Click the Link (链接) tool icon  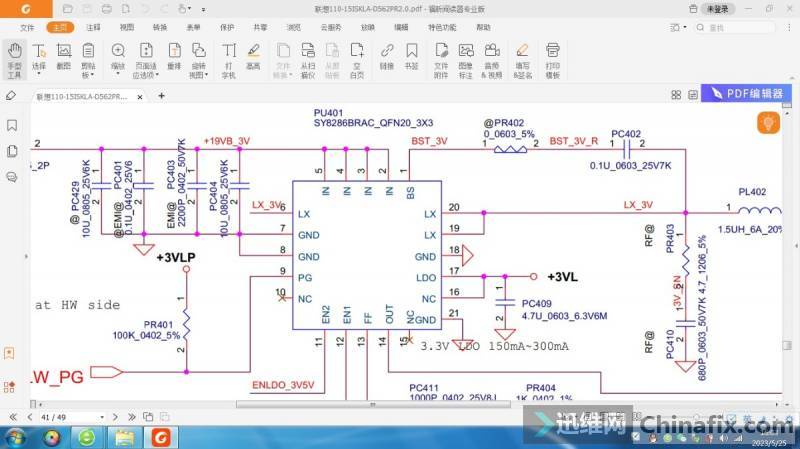point(386,59)
